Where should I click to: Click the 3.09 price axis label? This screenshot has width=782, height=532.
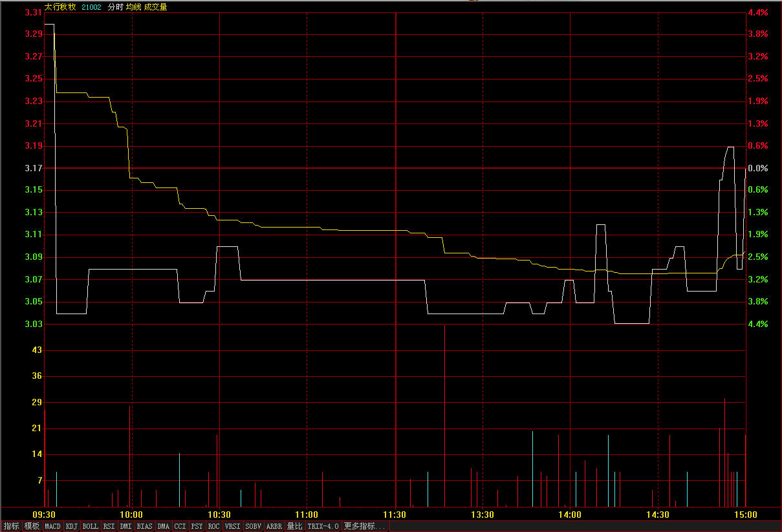(x=33, y=257)
